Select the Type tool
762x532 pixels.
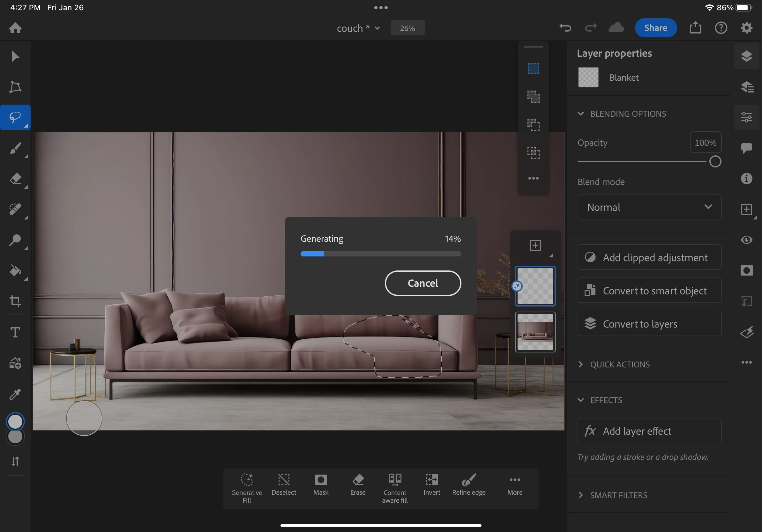point(15,332)
